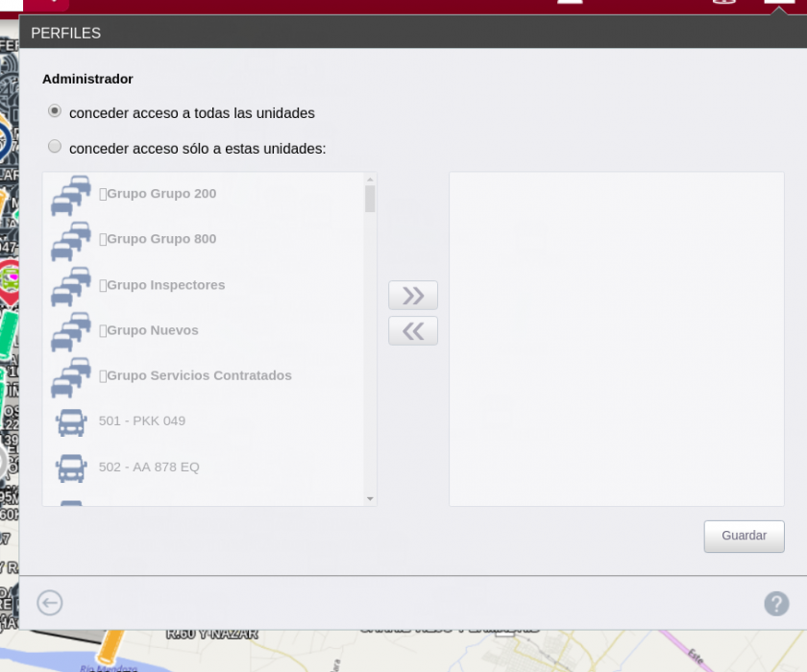The width and height of the screenshot is (807, 672).
Task: Go back using the circular arrow button
Action: click(49, 603)
